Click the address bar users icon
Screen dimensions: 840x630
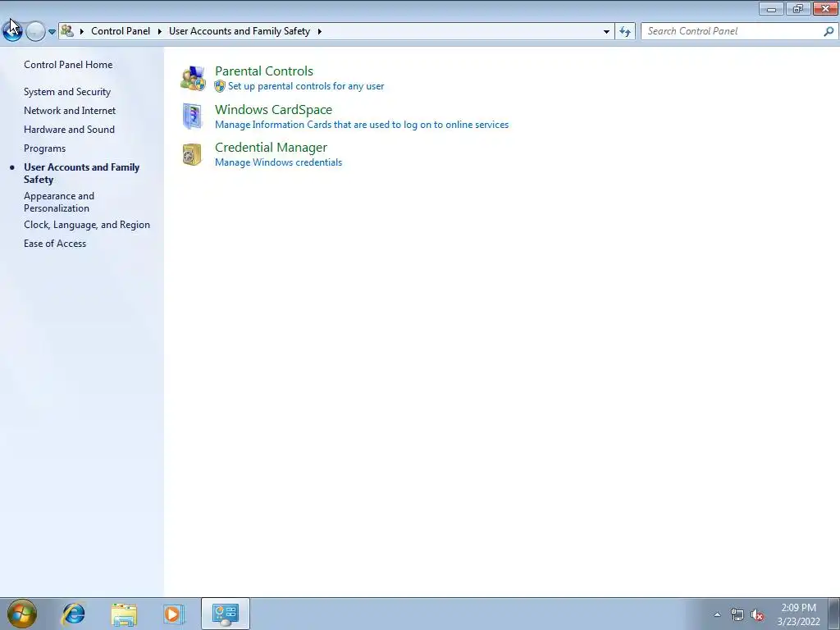click(x=67, y=31)
